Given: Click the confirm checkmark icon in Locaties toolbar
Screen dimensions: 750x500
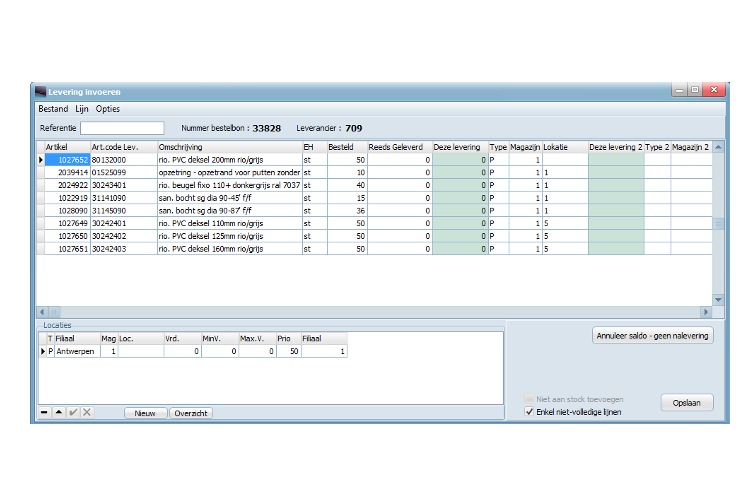Looking at the screenshot, I should pyautogui.click(x=73, y=412).
